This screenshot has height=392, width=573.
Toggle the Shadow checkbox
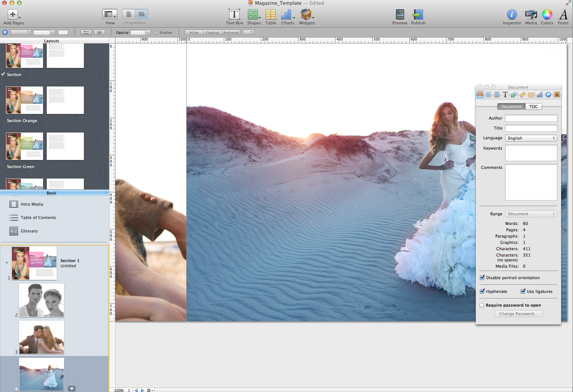156,33
